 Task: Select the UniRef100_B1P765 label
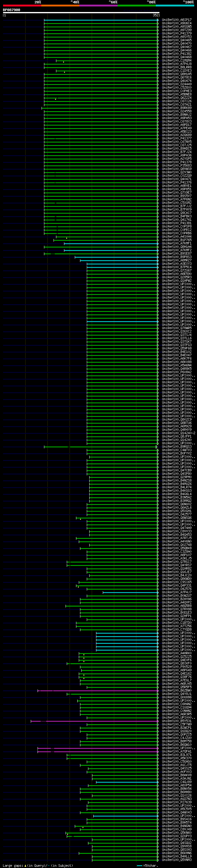(176, 240)
